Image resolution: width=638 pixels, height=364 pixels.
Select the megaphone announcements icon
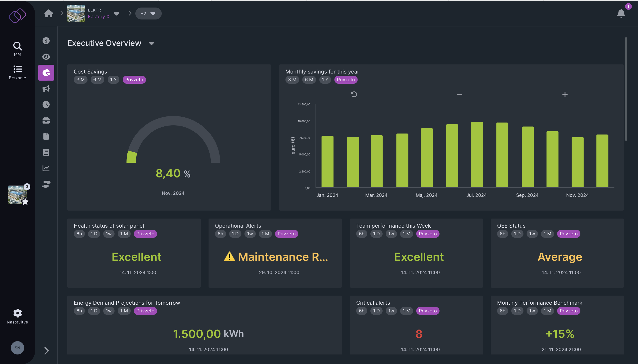(46, 89)
